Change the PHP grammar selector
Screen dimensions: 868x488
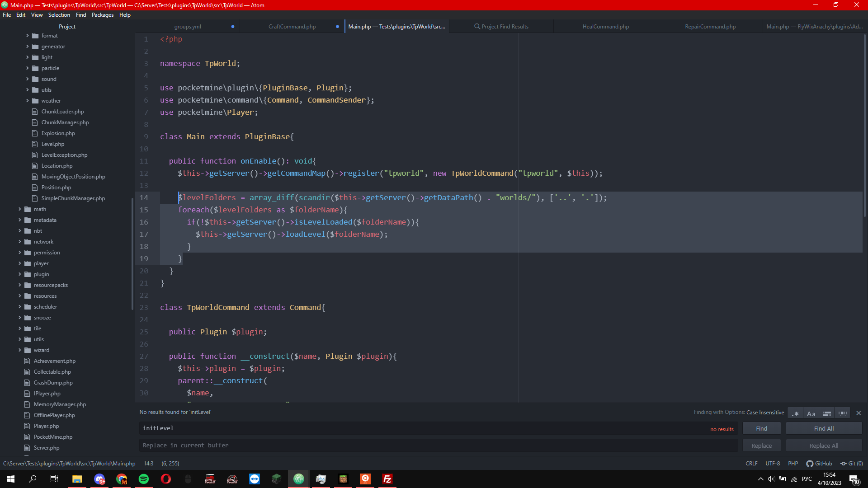(x=793, y=464)
